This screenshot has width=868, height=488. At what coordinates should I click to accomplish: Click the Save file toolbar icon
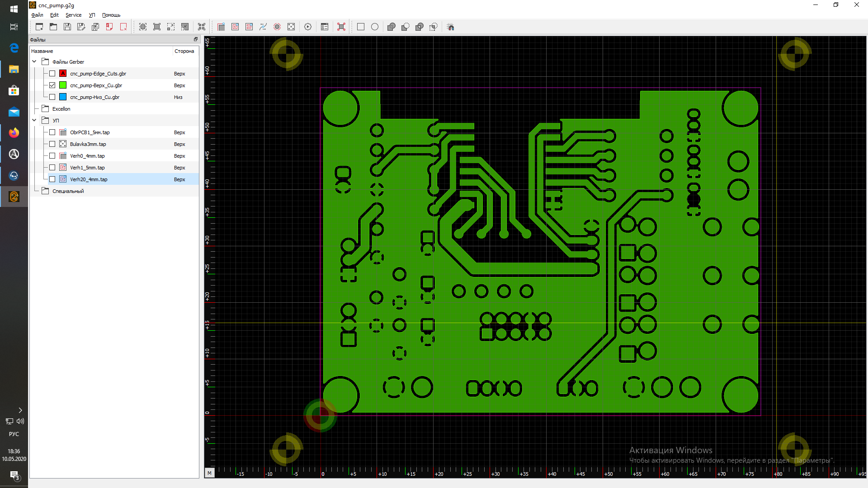tap(67, 27)
